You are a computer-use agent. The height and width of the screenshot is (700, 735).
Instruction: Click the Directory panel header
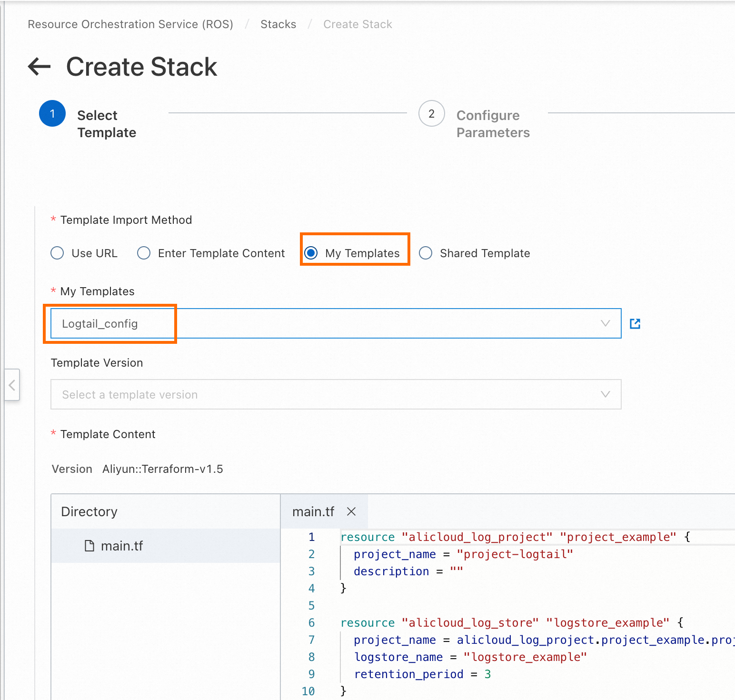click(x=166, y=511)
